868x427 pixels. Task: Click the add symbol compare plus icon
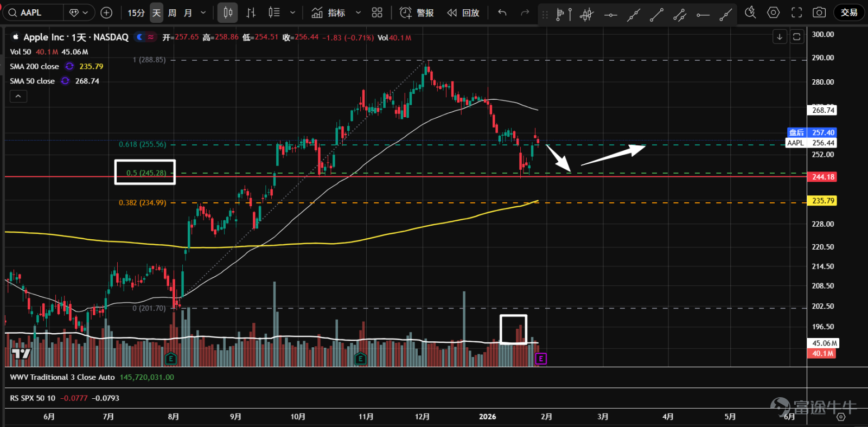[107, 12]
